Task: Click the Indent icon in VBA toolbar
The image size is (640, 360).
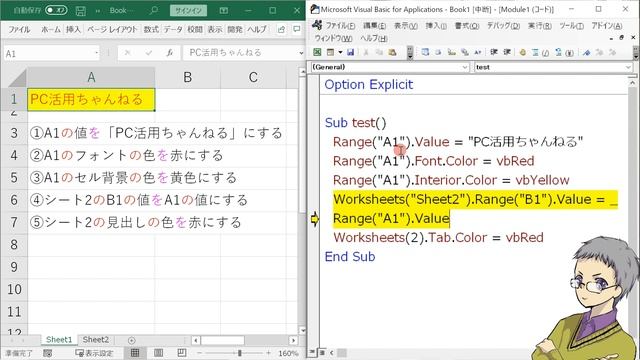Action: coord(494,52)
